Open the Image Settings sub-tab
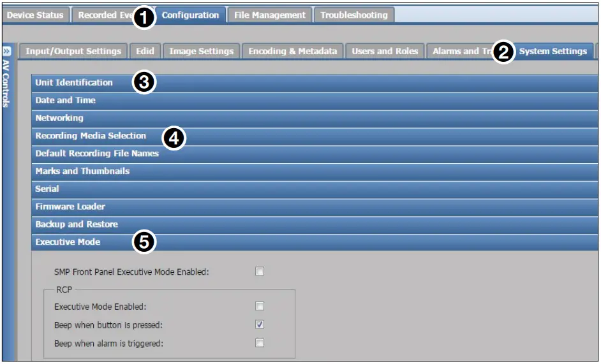 point(201,51)
